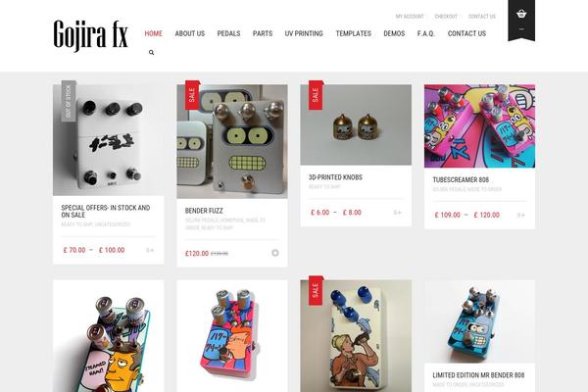This screenshot has width=588, height=392.
Task: Click the Gojira fx logo
Action: pyautogui.click(x=91, y=35)
